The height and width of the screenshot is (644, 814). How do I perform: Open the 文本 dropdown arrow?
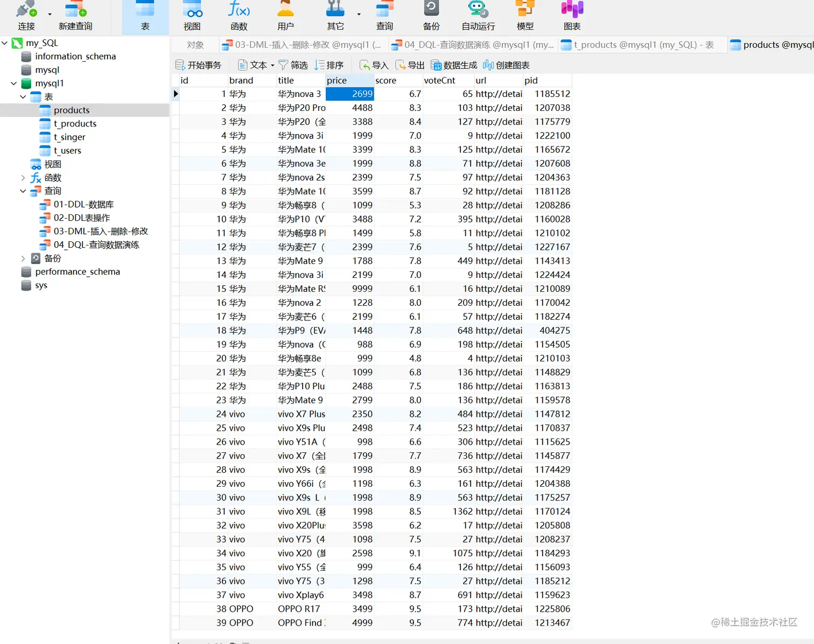pos(272,65)
